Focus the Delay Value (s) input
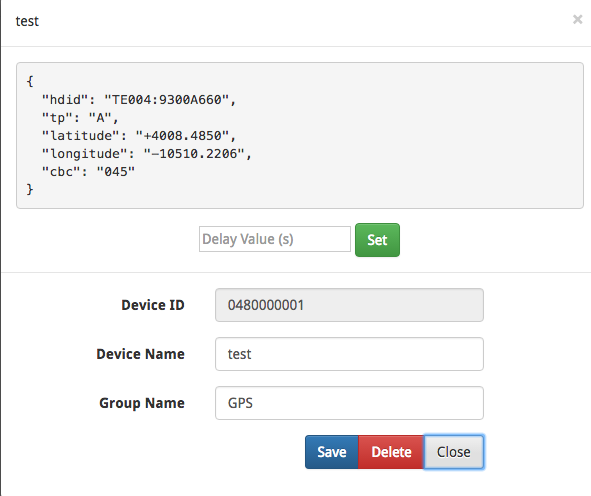Image resolution: width=591 pixels, height=496 pixels. pos(275,239)
